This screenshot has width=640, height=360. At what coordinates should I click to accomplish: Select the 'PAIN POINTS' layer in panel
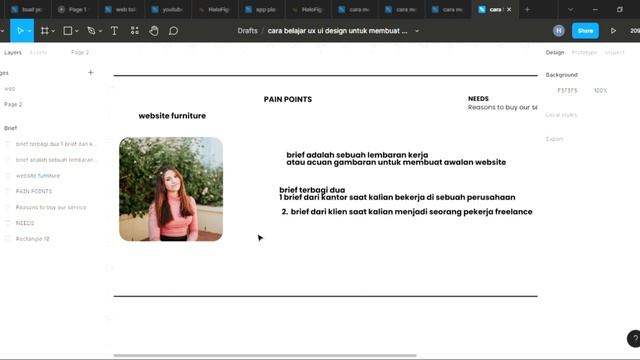pos(34,191)
